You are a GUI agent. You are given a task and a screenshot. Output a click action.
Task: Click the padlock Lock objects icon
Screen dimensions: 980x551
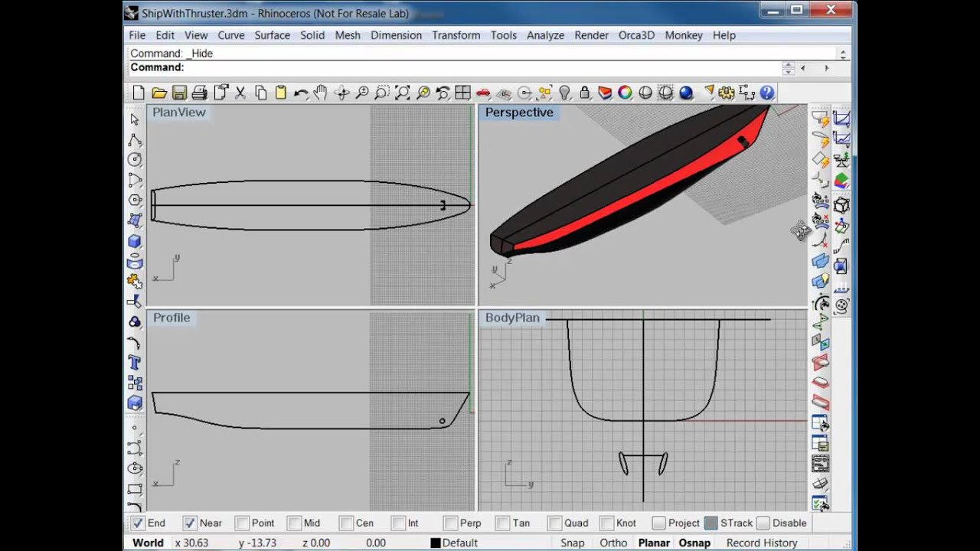pyautogui.click(x=585, y=93)
